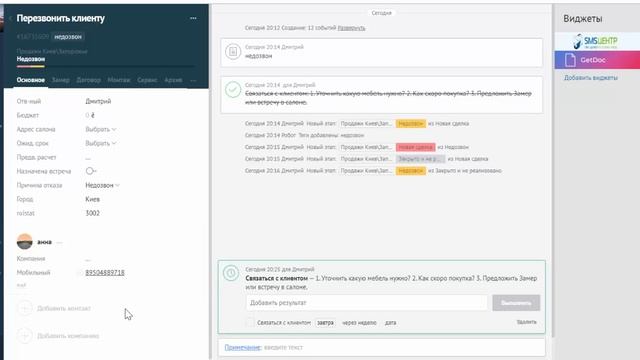Open the SMS Центр widget
This screenshot has height=360, width=640.
click(x=597, y=41)
